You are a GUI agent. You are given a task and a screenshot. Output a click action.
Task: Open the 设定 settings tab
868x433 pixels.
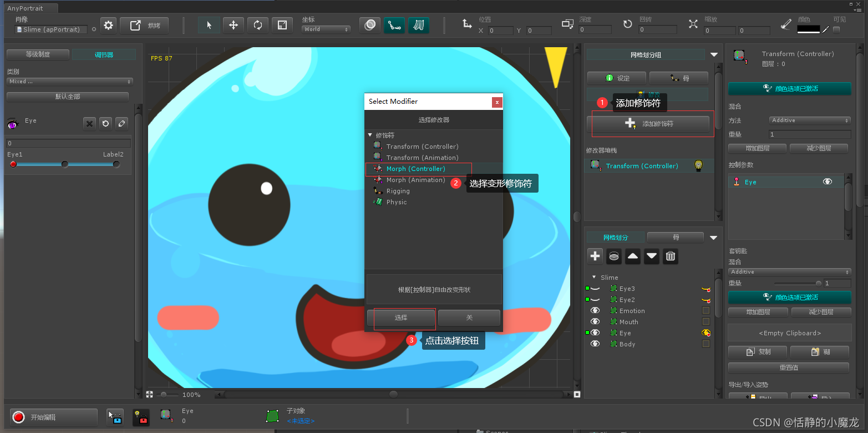click(617, 78)
